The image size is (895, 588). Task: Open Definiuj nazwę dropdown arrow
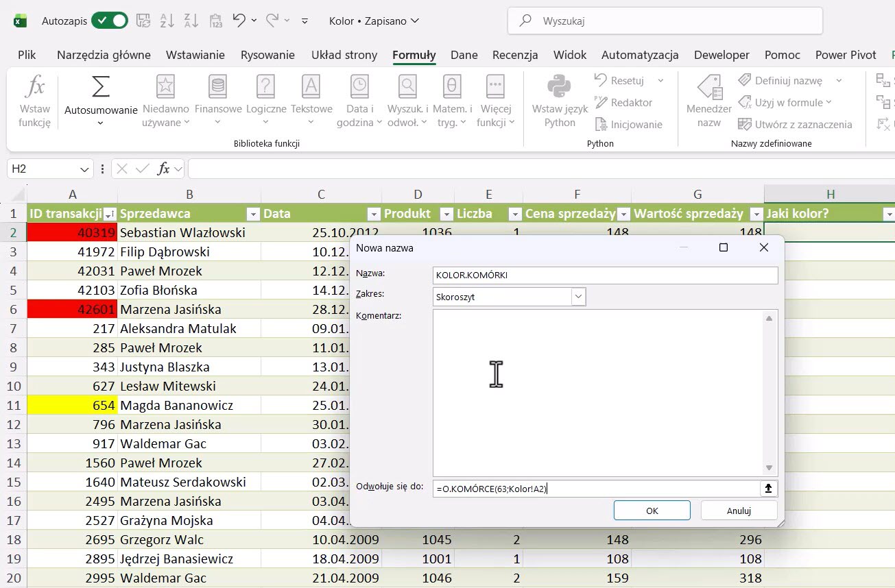pyautogui.click(x=839, y=81)
